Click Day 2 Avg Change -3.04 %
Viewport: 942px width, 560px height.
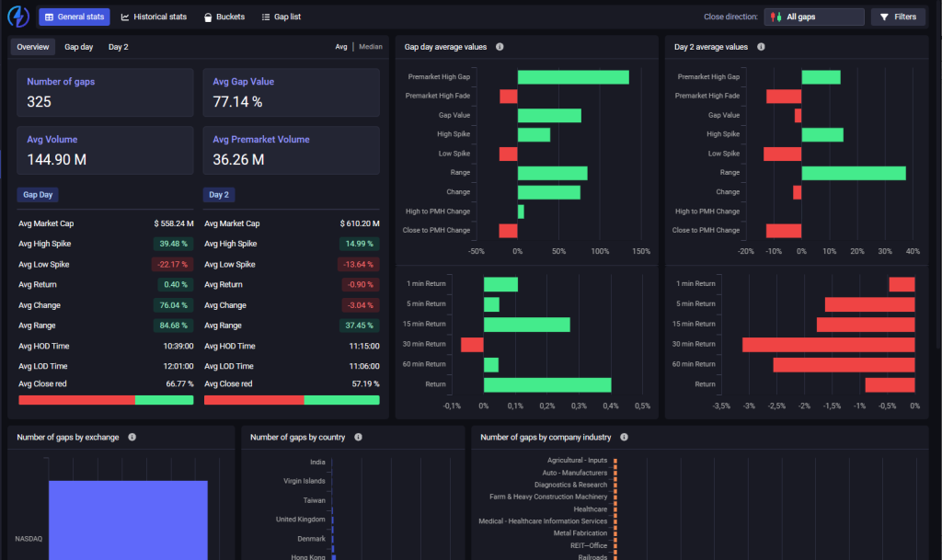361,305
